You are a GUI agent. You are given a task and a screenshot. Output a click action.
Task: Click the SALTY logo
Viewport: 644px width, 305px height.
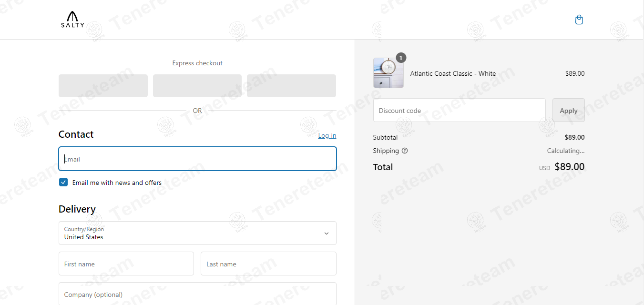(x=72, y=20)
